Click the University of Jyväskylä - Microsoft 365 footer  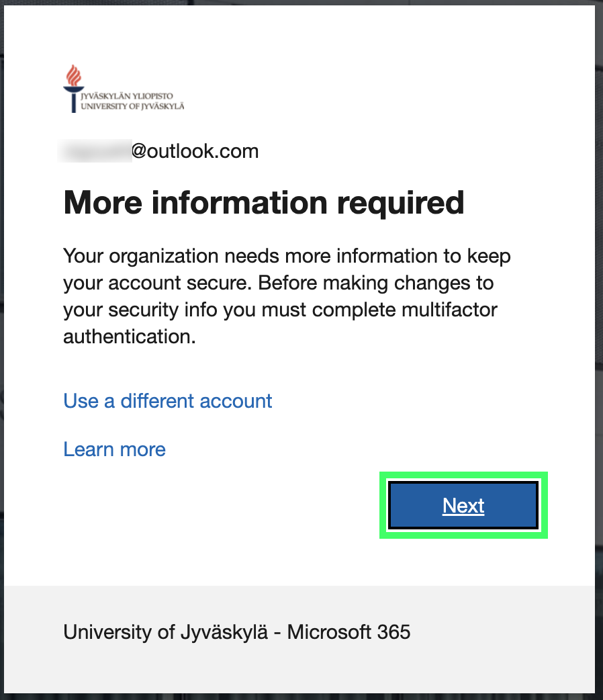coord(236,631)
